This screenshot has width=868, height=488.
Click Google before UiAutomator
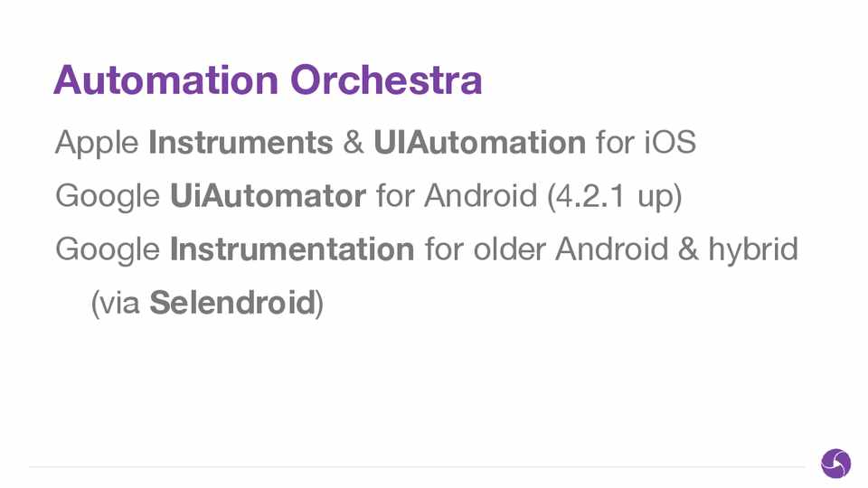click(108, 196)
